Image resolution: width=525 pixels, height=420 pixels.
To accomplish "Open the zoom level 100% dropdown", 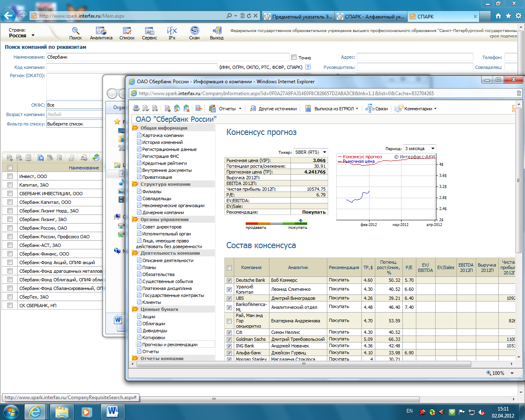I will (x=512, y=373).
